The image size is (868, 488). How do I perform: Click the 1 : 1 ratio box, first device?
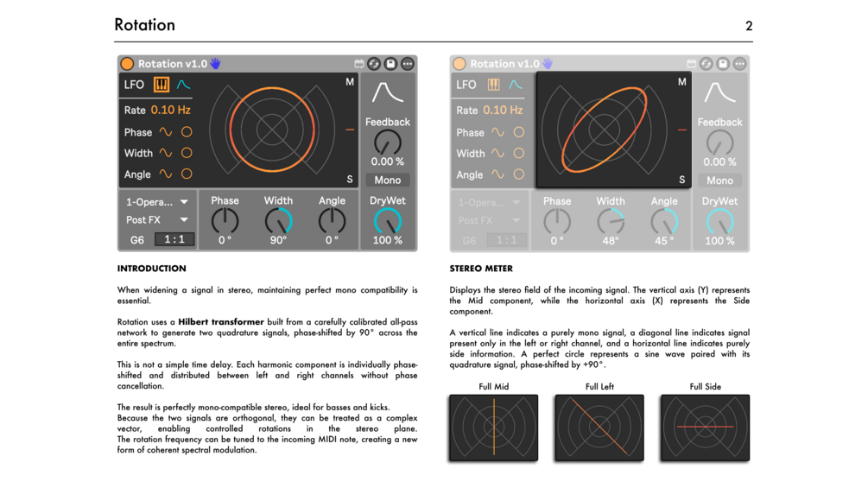[x=174, y=239]
